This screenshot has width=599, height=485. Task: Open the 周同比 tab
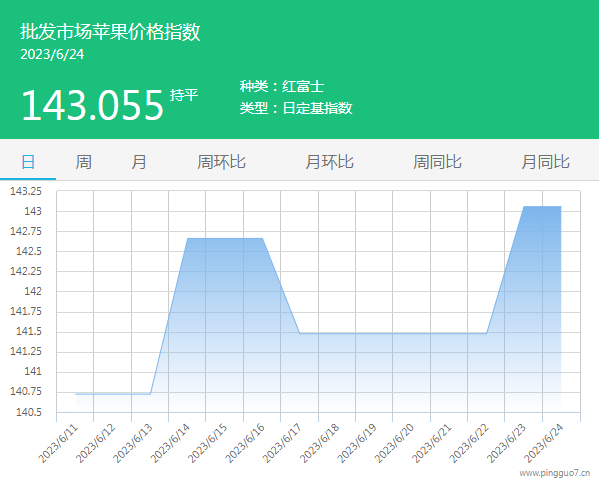(437, 162)
